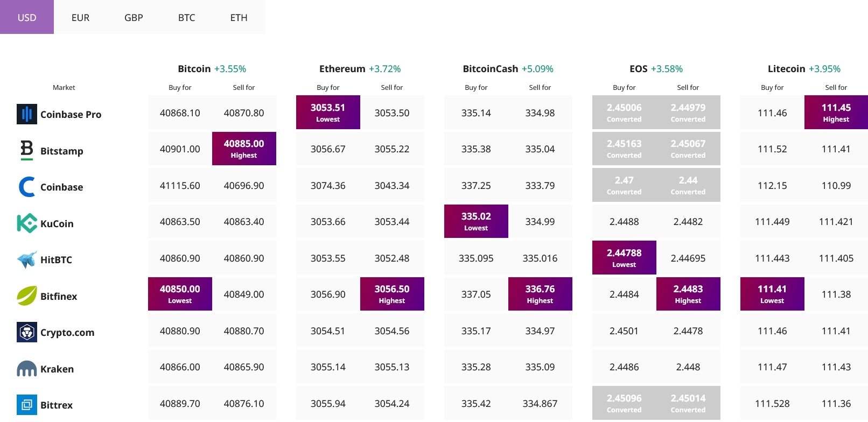The height and width of the screenshot is (422, 868).
Task: Click the Coinbase Pro logo icon
Action: click(x=27, y=114)
